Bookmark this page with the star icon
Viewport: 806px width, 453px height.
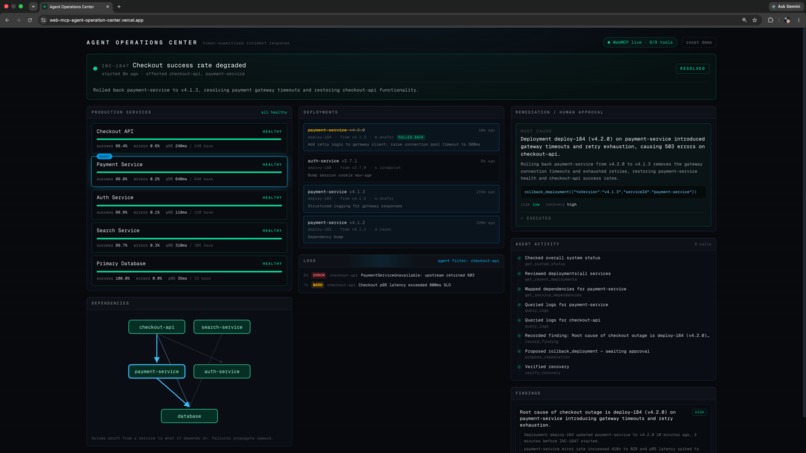[x=755, y=20]
